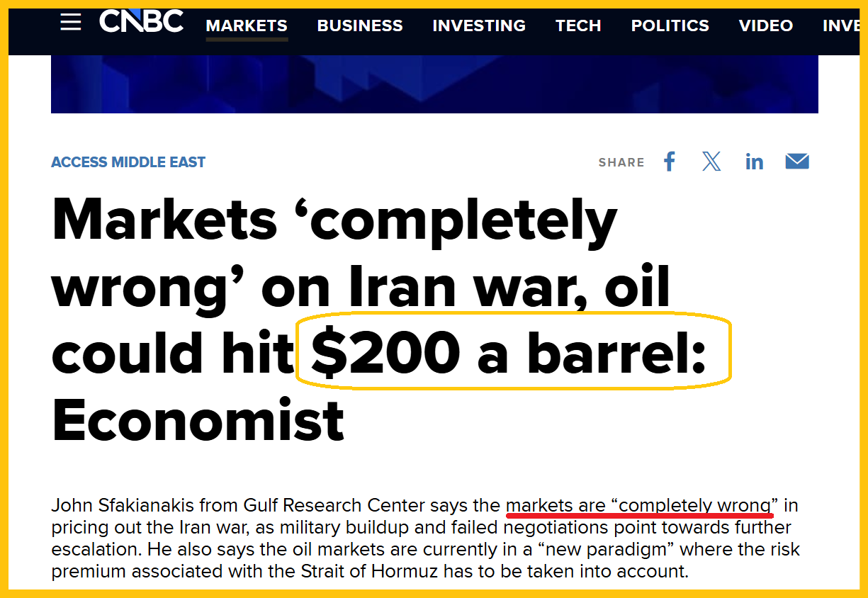Open the hamburger navigation menu
The width and height of the screenshot is (868, 598).
click(70, 22)
